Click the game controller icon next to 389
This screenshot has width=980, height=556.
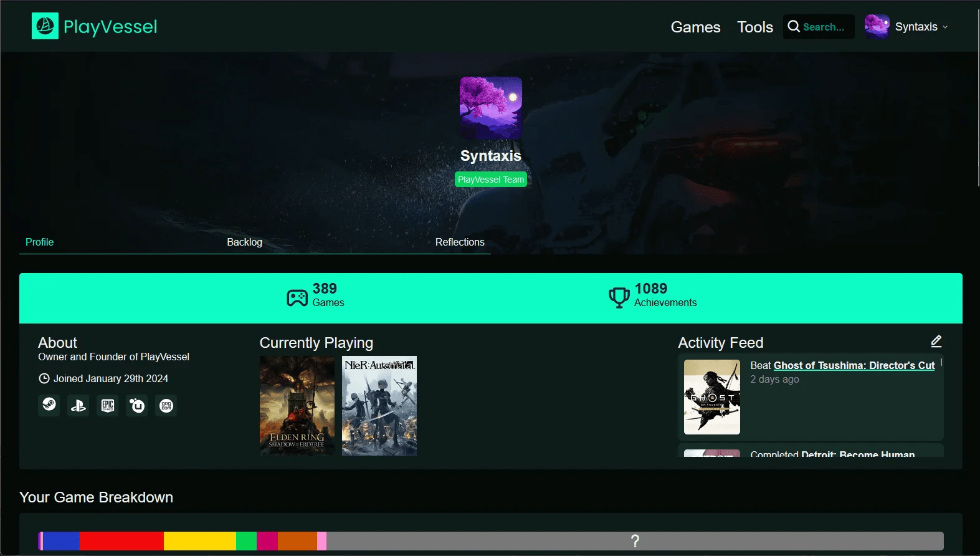coord(297,297)
